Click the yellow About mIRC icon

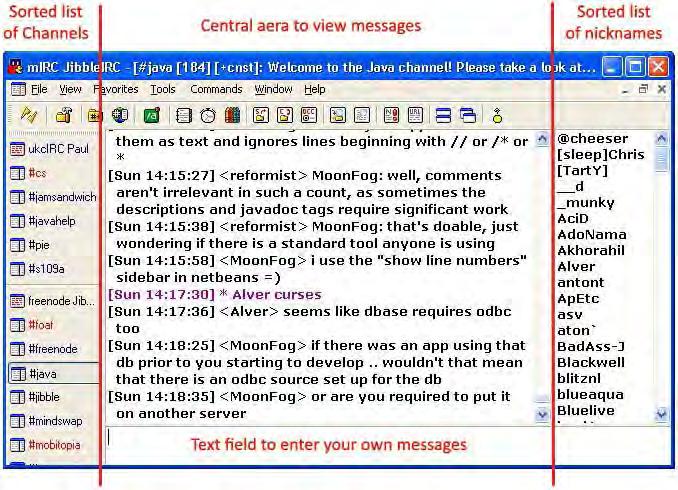coord(497,115)
